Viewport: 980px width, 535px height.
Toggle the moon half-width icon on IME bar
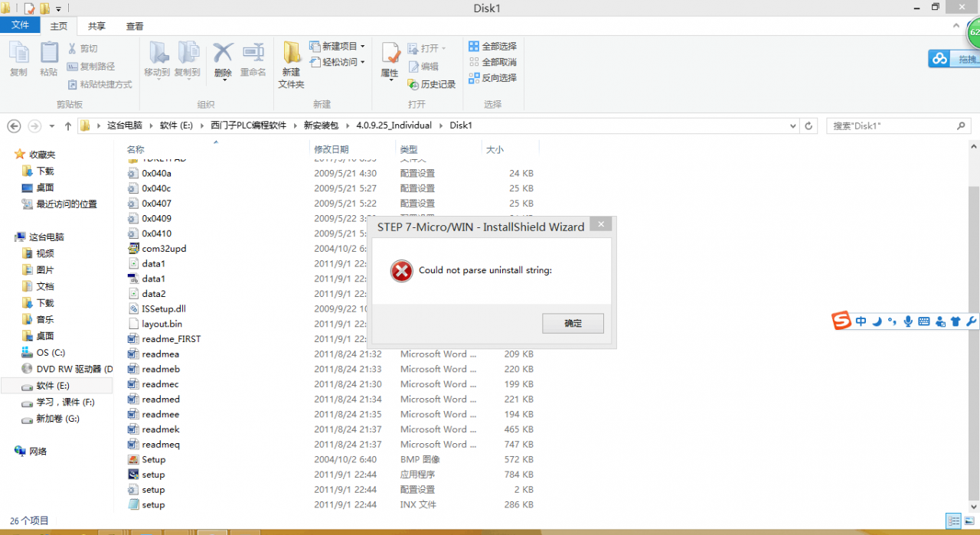coord(877,321)
